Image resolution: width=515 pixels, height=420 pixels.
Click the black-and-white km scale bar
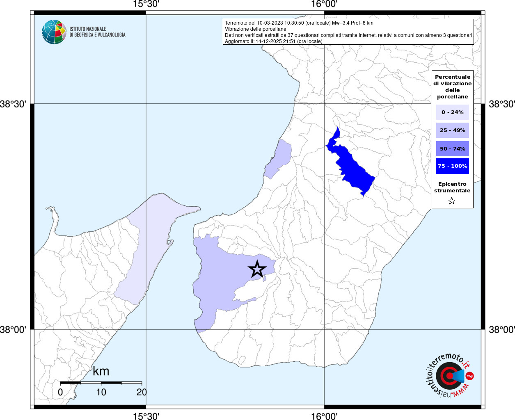coord(101,383)
